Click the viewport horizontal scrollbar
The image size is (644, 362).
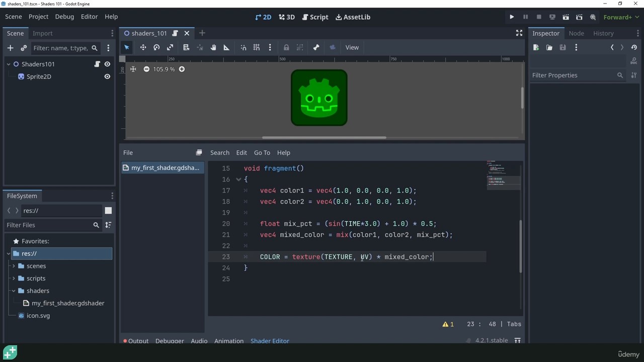pos(324,137)
